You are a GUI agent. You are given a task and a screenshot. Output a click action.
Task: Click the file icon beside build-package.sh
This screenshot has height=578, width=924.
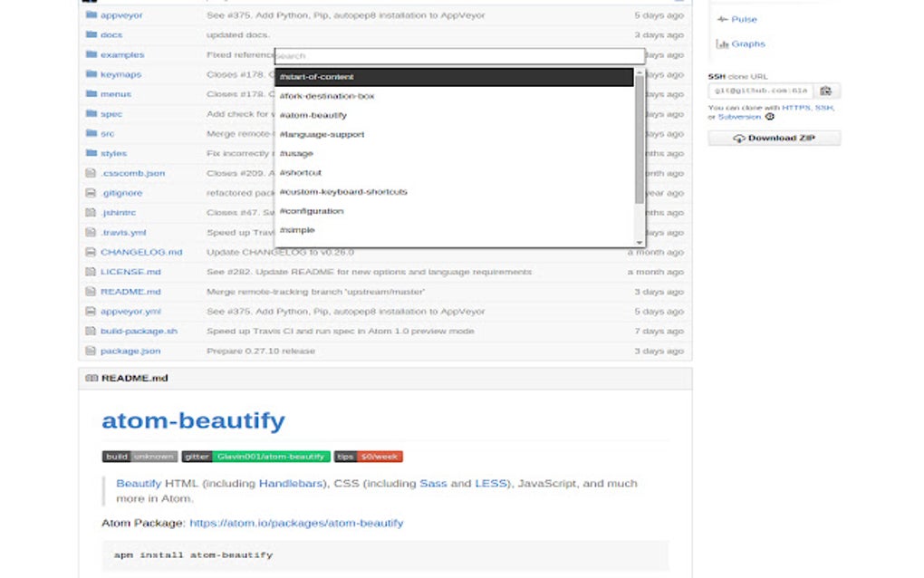coord(91,331)
